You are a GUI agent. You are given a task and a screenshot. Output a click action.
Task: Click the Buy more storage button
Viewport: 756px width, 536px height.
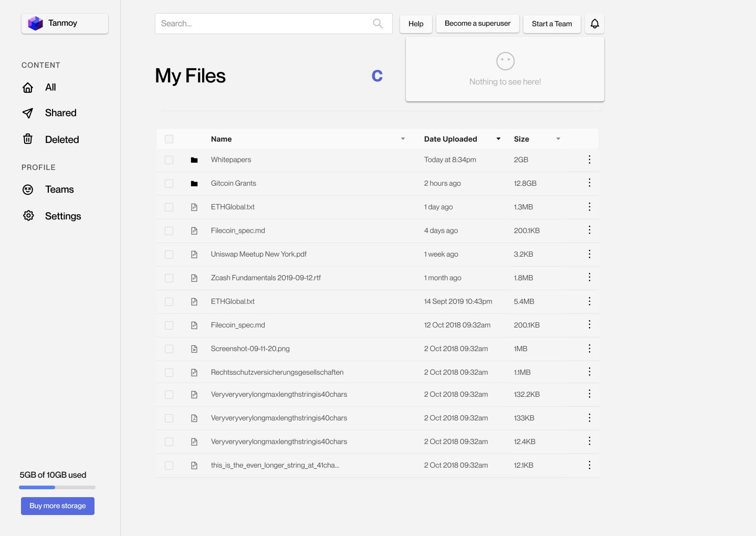(58, 506)
